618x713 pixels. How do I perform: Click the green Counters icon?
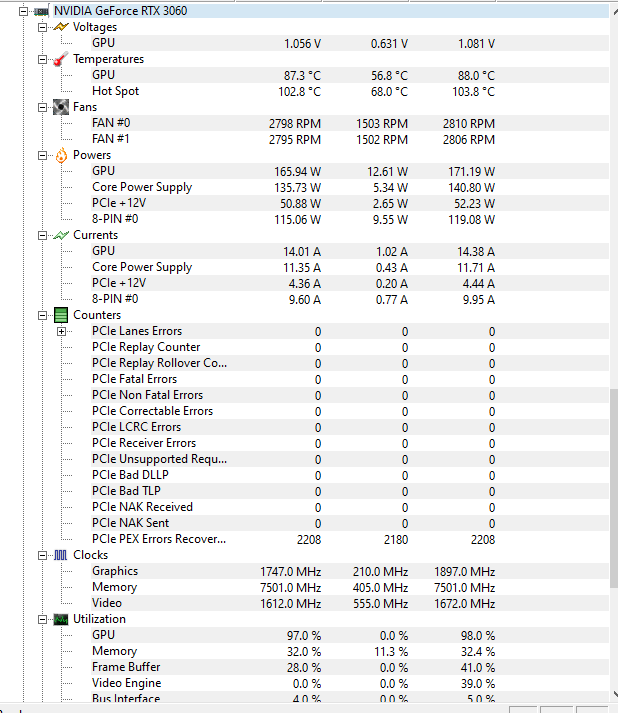(60, 315)
